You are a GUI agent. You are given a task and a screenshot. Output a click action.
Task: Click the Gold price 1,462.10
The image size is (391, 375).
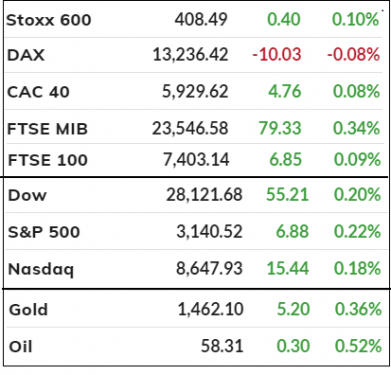[211, 309]
